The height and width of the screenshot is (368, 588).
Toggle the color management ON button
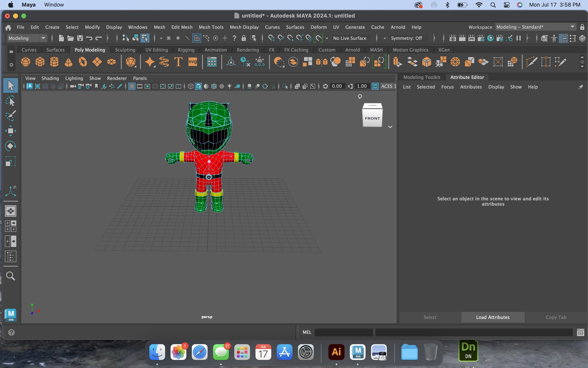pos(375,86)
